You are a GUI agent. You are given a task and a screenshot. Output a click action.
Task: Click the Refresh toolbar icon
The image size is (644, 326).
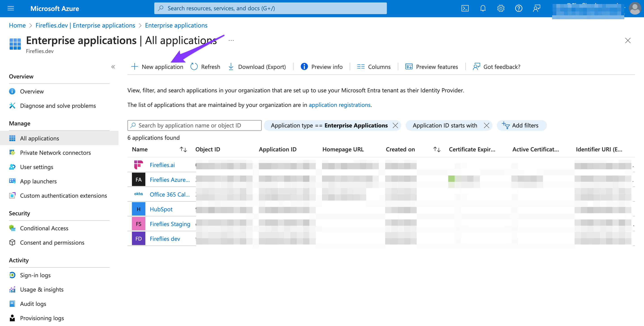[x=194, y=67]
